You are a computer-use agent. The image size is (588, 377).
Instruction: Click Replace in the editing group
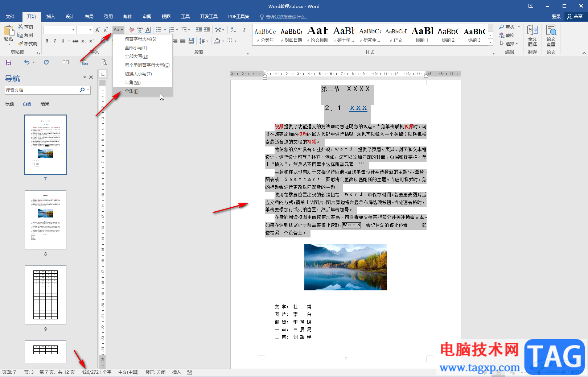[x=506, y=35]
